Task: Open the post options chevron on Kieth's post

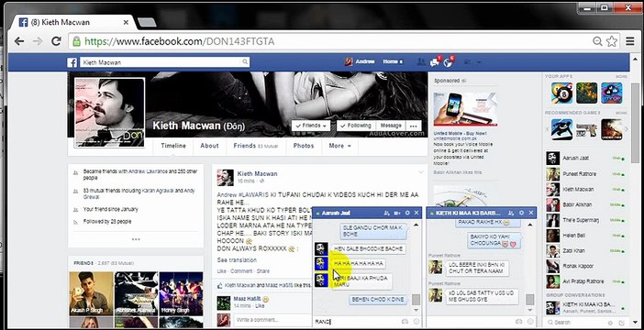Action: click(x=420, y=172)
